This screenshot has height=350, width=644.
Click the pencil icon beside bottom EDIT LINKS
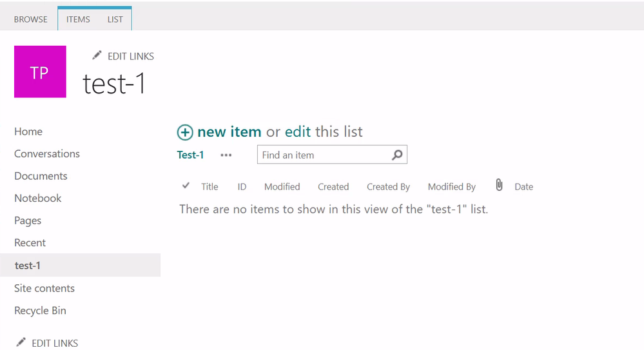pos(21,342)
